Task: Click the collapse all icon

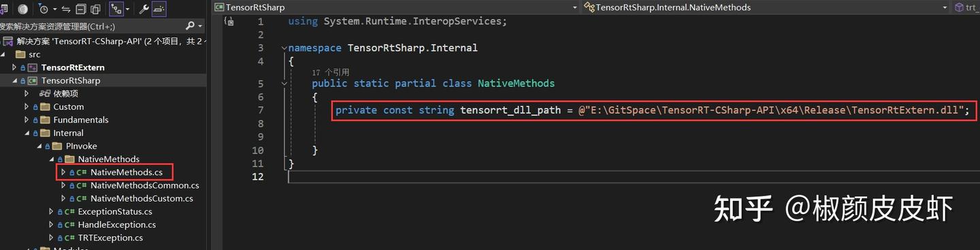Action: [x=80, y=9]
